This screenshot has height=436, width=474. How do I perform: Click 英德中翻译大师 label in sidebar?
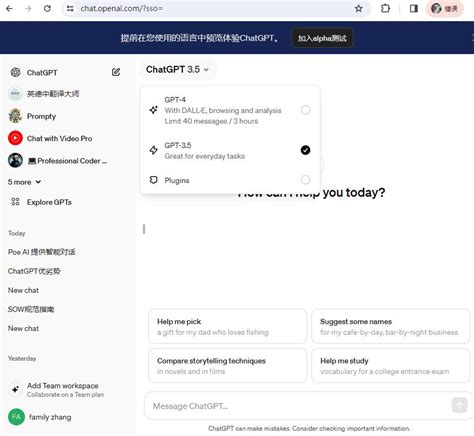click(x=53, y=94)
